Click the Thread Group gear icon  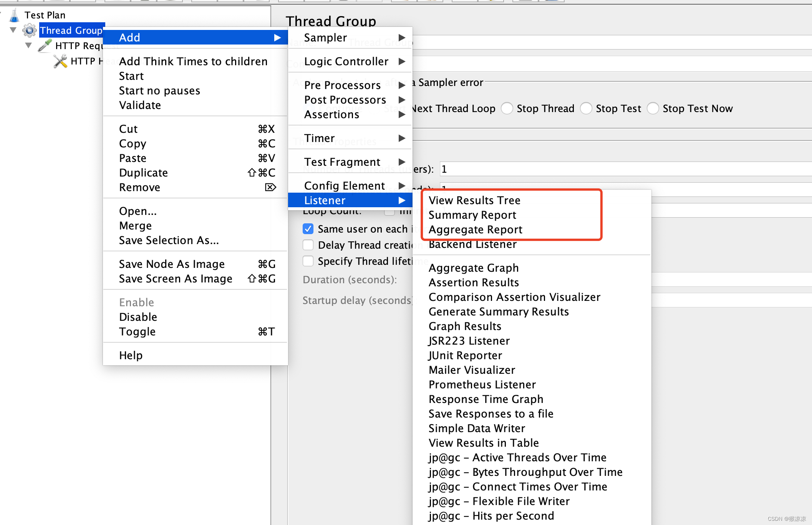coord(30,30)
